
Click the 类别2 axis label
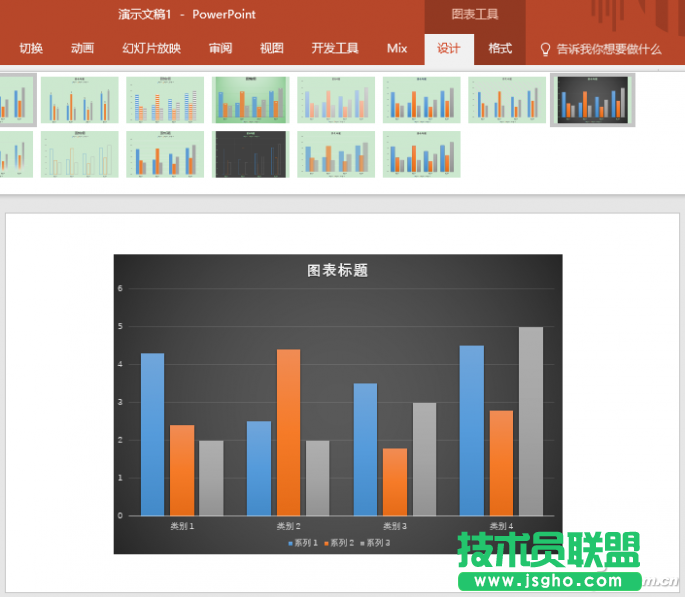(x=288, y=526)
